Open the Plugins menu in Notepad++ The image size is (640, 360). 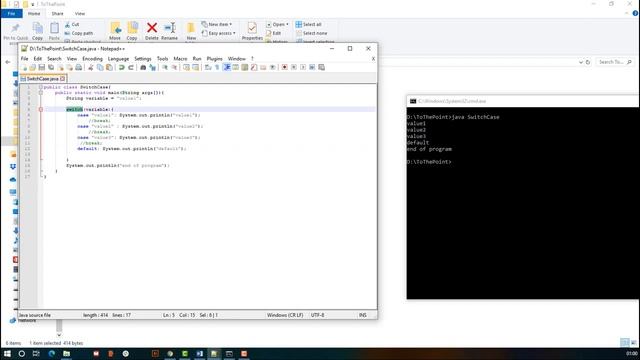[x=215, y=59]
